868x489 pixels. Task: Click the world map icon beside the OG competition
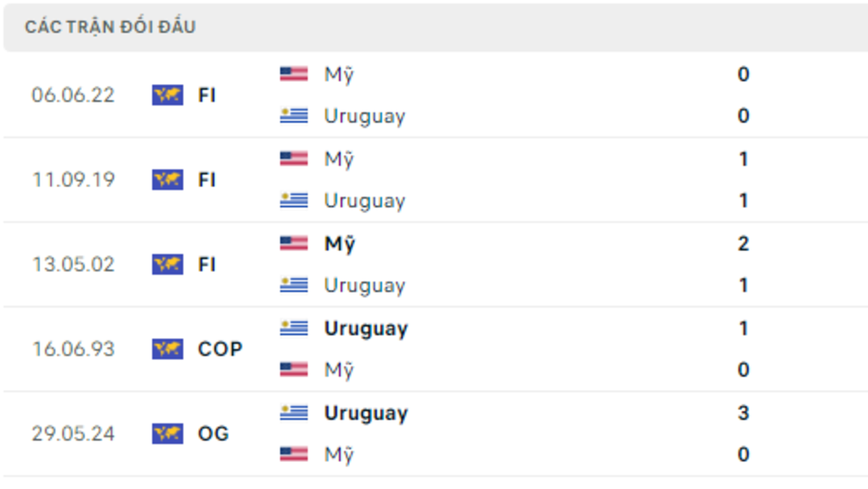(168, 433)
